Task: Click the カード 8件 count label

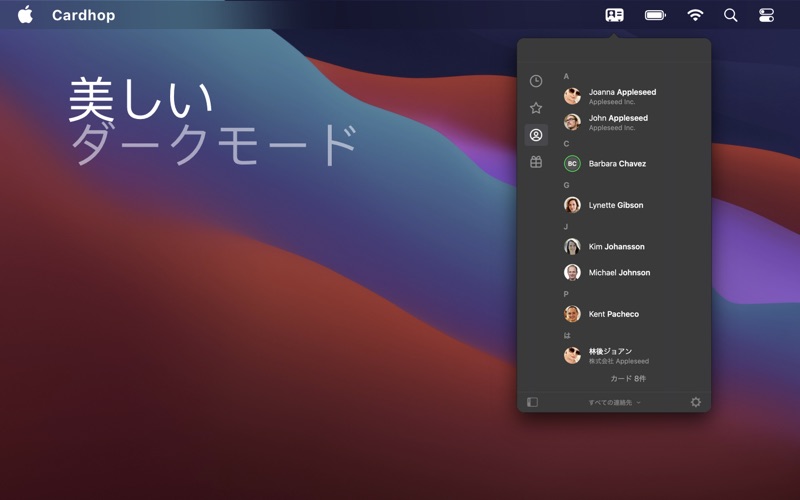Action: (628, 379)
